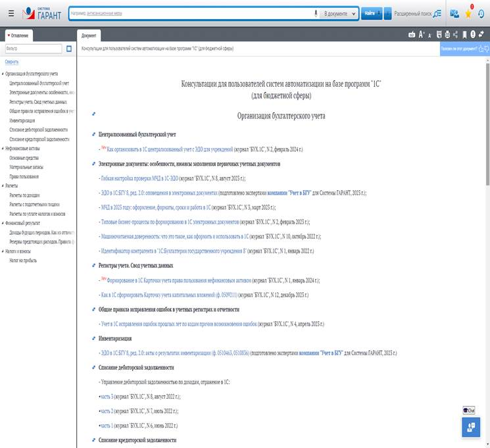Image resolution: width=490 pixels, height=448 pixels.
Task: Activate voice search microphone icon
Action: point(316,13)
